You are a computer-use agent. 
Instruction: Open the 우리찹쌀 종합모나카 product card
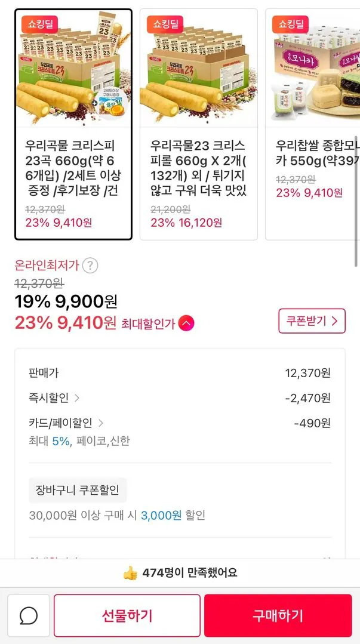[x=312, y=124]
